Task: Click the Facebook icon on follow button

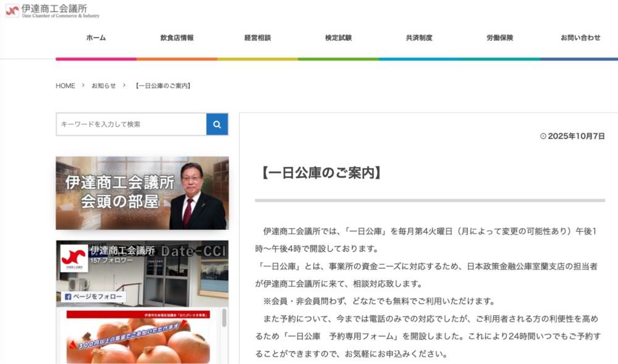Action: tap(68, 297)
